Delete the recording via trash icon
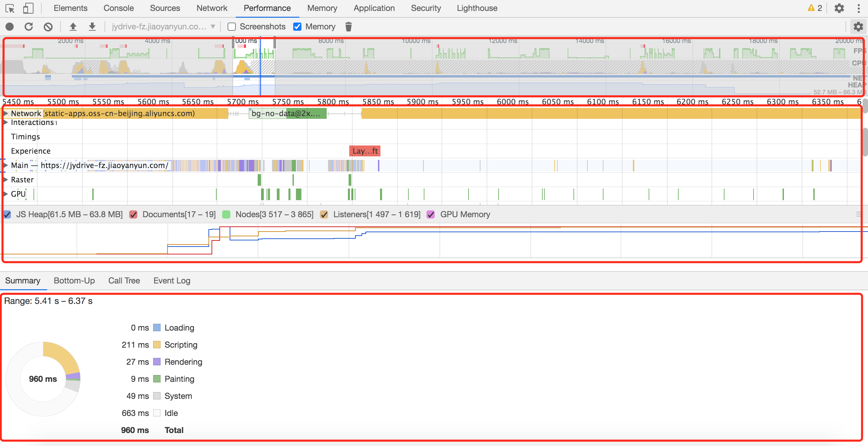This screenshot has height=446, width=868. 348,27
